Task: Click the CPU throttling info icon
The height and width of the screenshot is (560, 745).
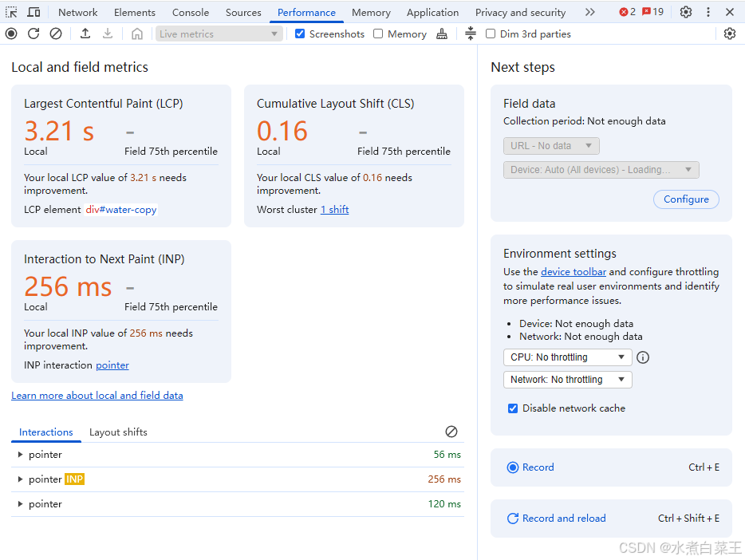Action: [x=642, y=357]
